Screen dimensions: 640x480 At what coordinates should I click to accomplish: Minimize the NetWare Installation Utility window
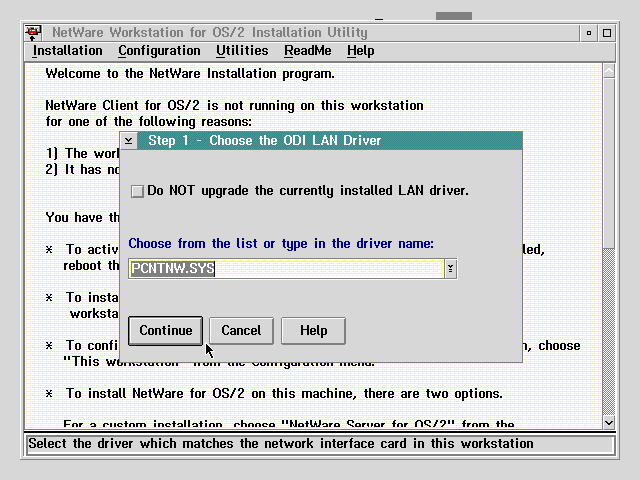pyautogui.click(x=589, y=33)
